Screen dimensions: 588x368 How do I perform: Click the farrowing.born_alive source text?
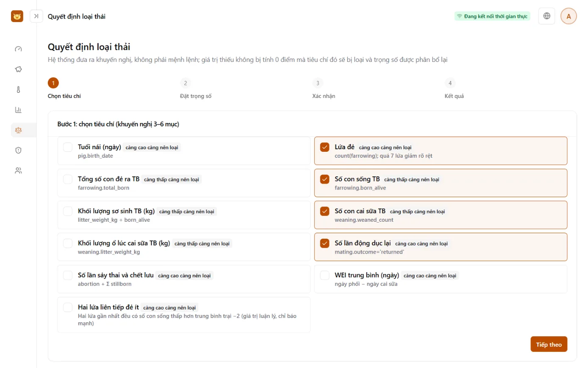(360, 188)
